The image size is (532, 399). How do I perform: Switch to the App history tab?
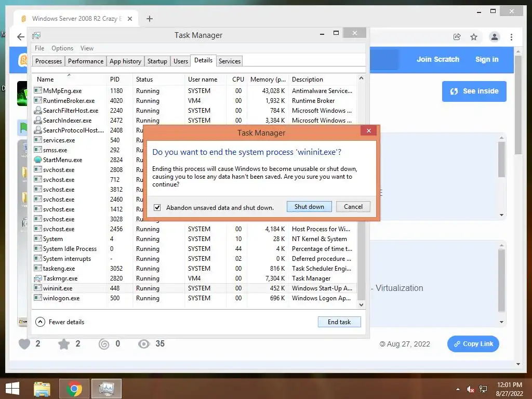click(x=125, y=61)
